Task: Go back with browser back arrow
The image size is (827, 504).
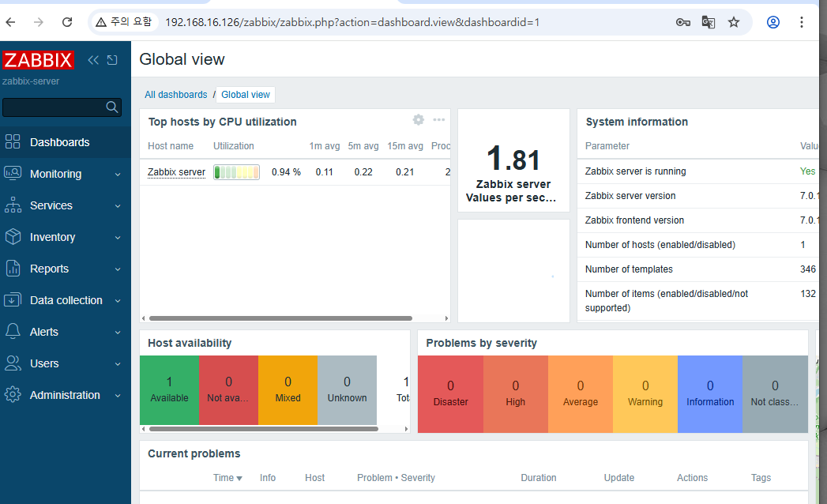Action: coord(10,22)
